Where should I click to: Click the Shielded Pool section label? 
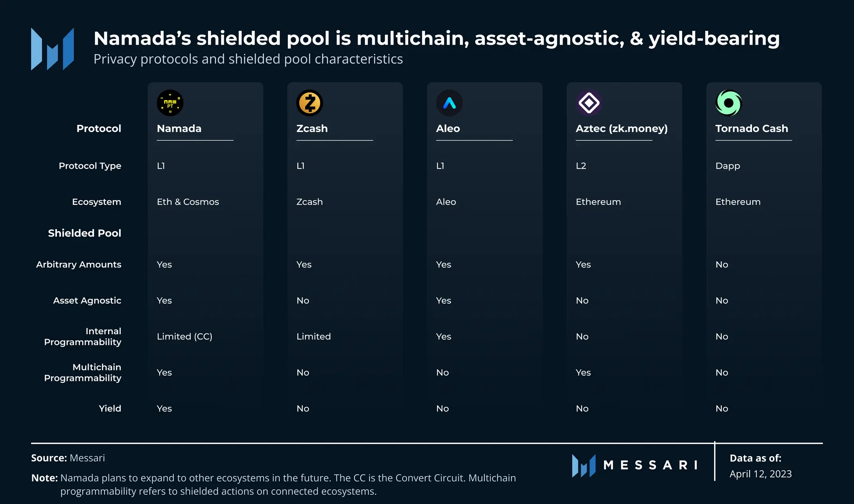85,233
